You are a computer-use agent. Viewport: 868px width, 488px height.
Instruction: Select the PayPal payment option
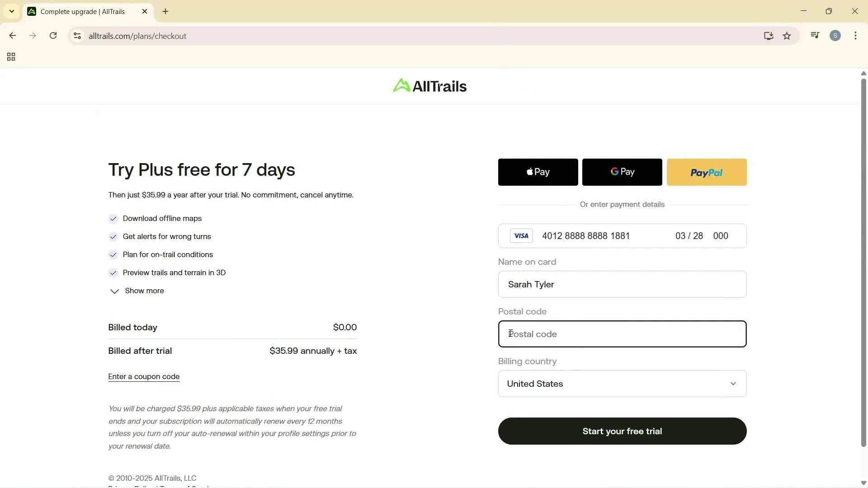(x=706, y=172)
